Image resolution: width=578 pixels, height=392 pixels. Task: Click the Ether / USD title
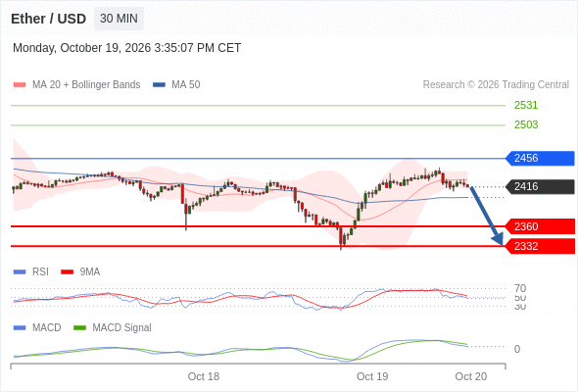(48, 19)
